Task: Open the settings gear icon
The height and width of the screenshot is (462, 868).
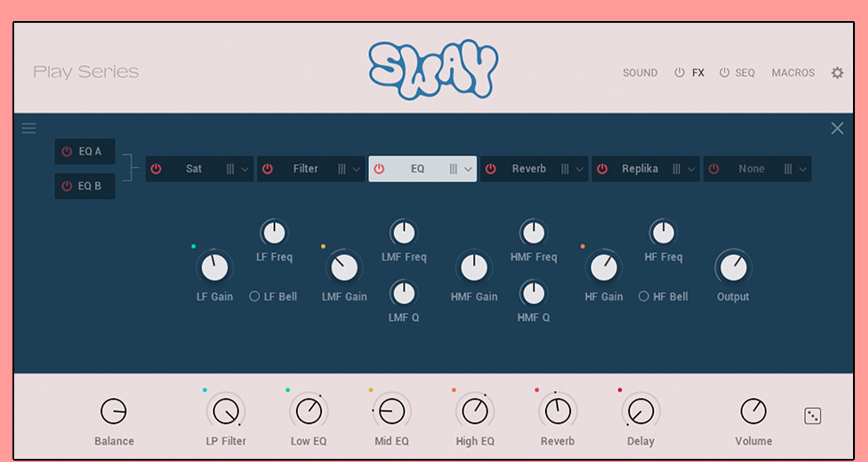Action: point(837,73)
